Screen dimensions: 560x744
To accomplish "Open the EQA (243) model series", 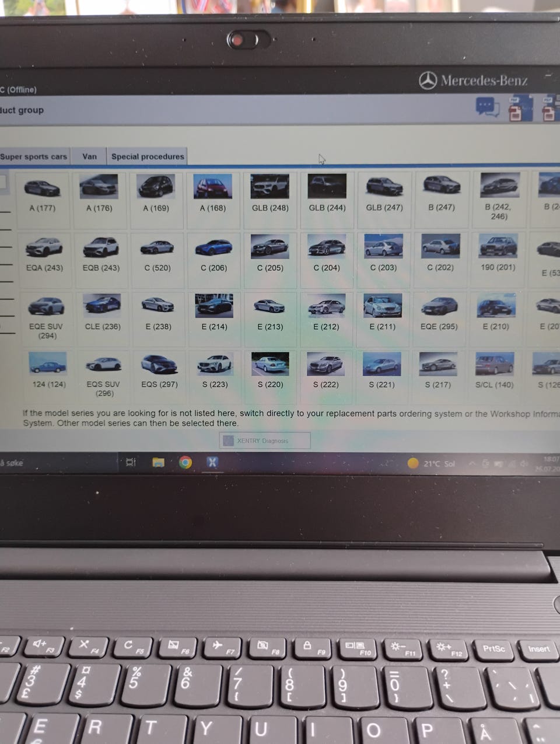I will tap(44, 259).
